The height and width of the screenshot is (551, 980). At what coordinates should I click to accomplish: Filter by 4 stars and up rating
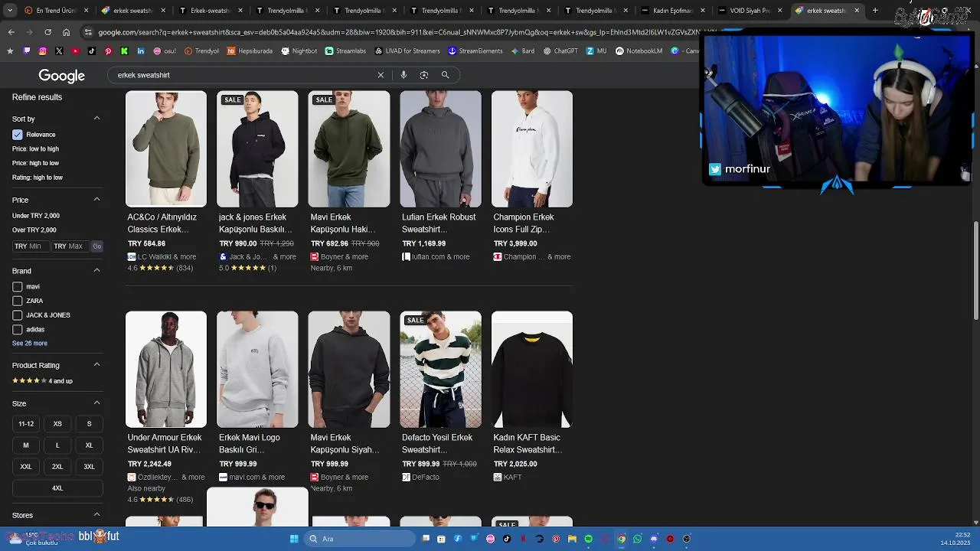tap(42, 381)
